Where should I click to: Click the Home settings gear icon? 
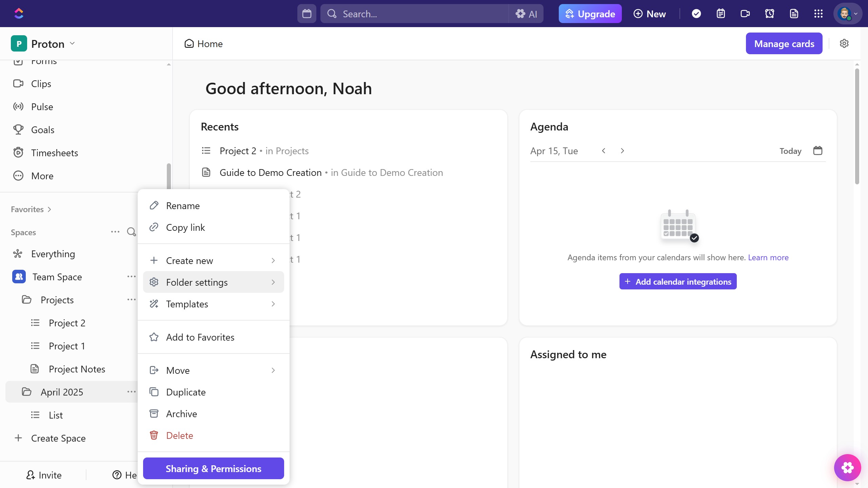coord(844,43)
